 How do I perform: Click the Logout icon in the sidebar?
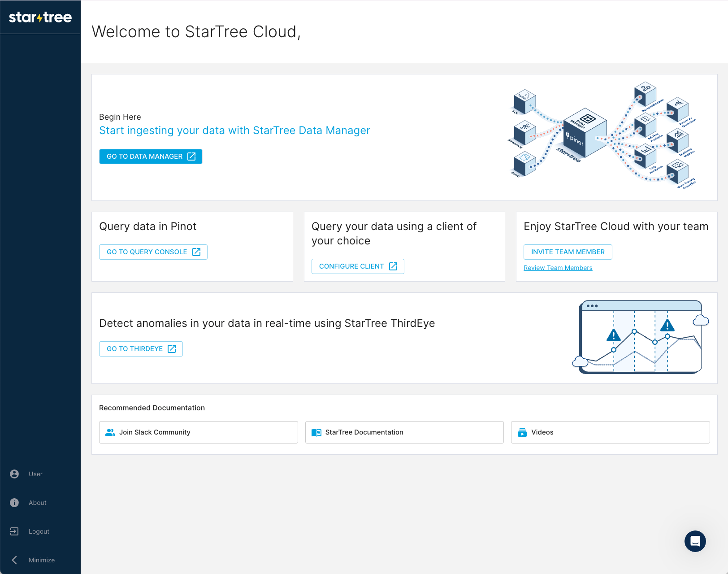14,531
